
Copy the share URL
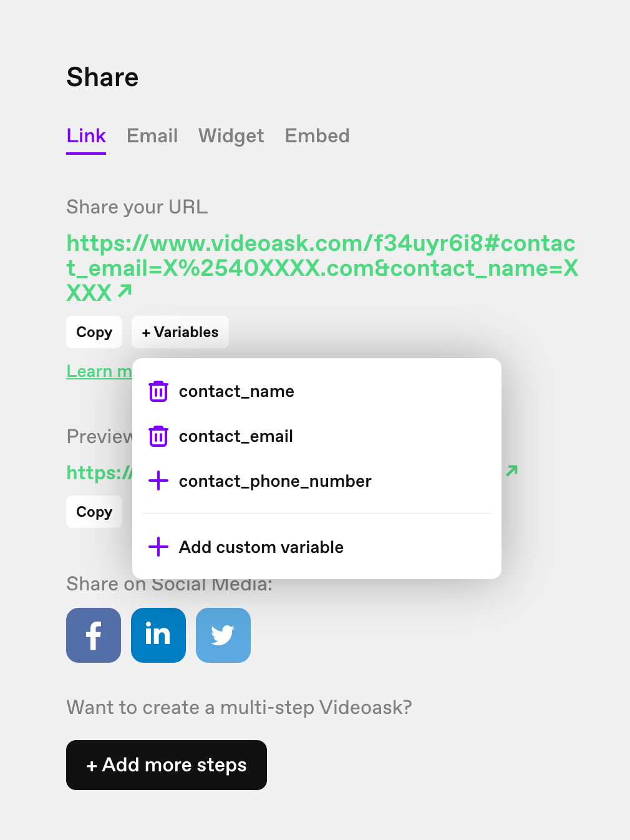[x=94, y=332]
